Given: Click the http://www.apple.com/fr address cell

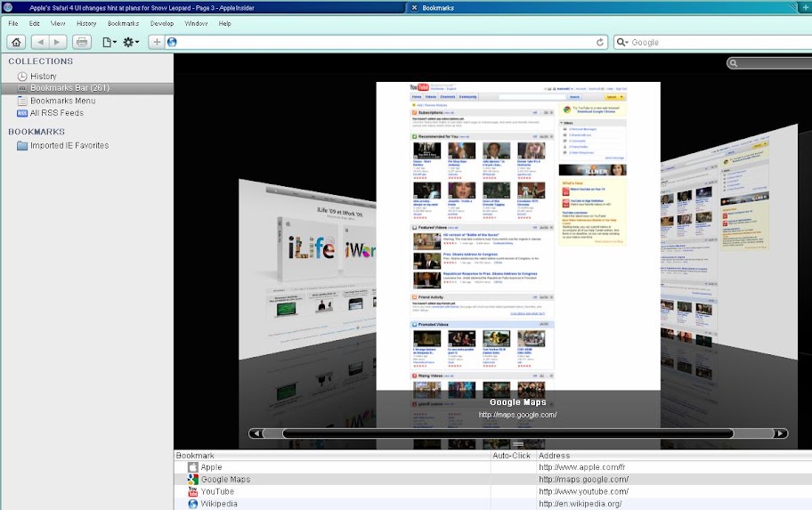Looking at the screenshot, I should click(x=582, y=467).
